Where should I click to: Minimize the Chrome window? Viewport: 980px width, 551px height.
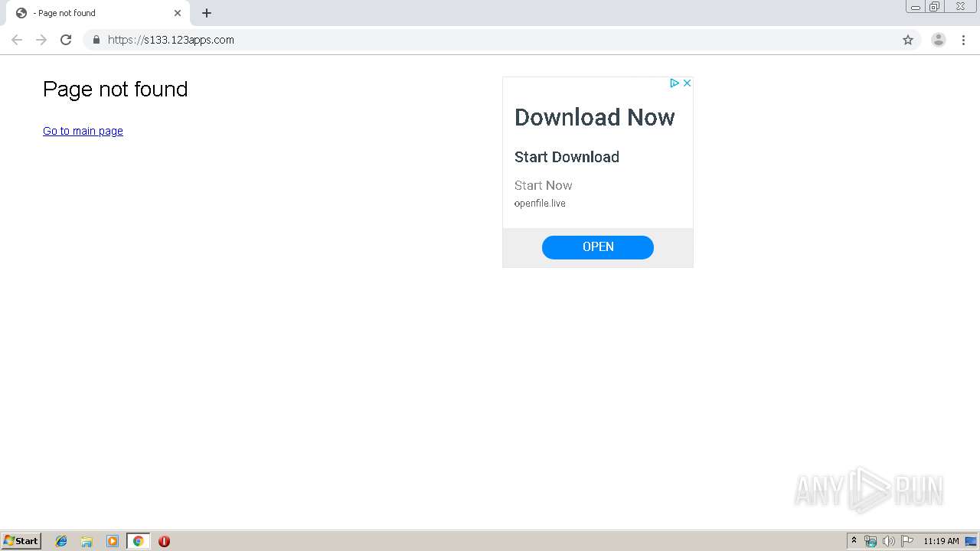915,7
